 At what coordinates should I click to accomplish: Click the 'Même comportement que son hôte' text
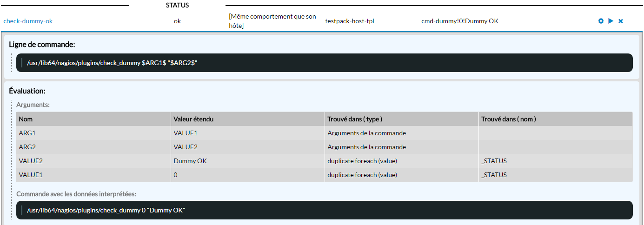tap(272, 21)
